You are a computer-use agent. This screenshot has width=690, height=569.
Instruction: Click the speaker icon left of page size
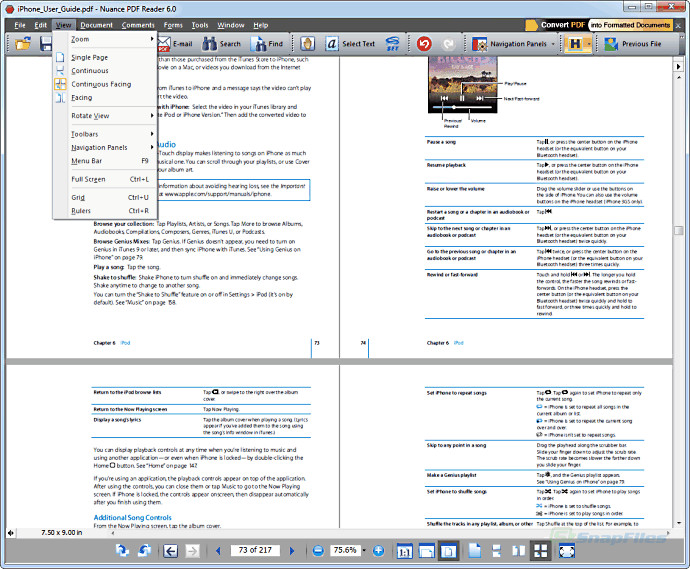[11, 533]
